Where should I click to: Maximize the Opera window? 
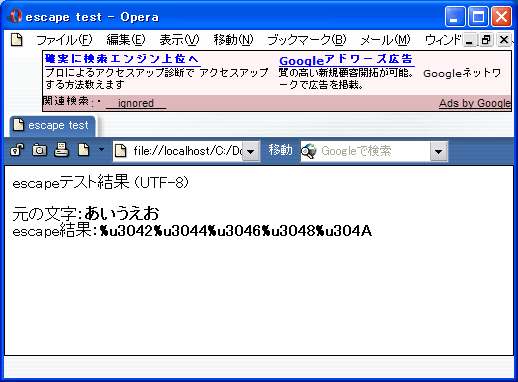pos(478,17)
